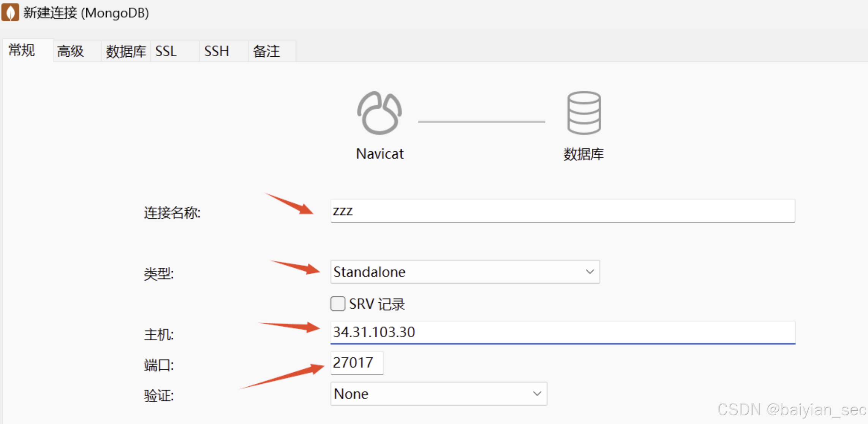Open the 类型 Standalone dropdown
Viewport: 868px width, 424px height.
click(464, 272)
